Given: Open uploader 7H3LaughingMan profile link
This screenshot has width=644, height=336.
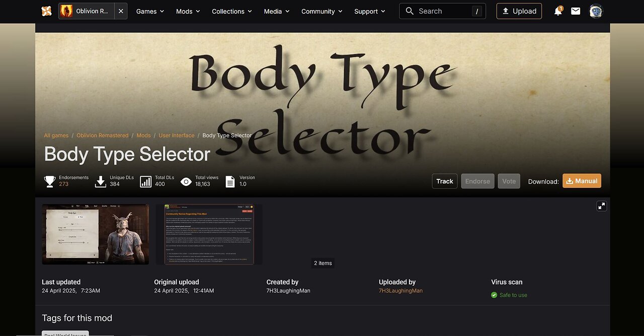Looking at the screenshot, I should tap(400, 291).
